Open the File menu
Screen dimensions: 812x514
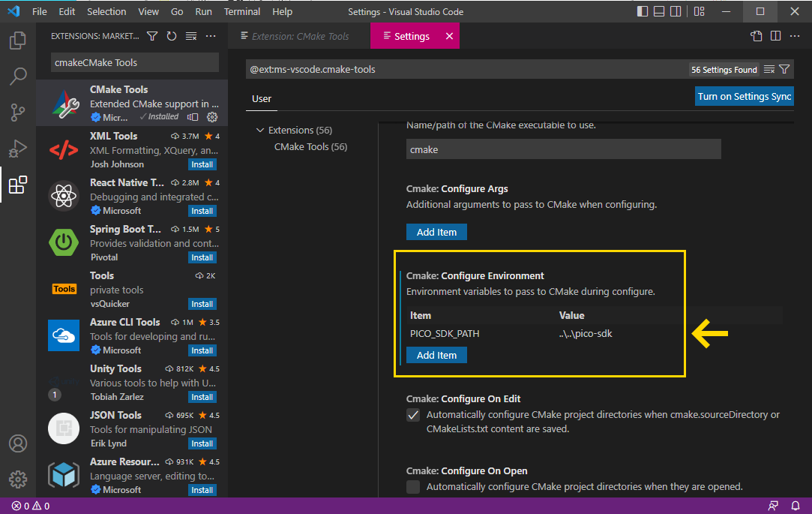(x=39, y=11)
